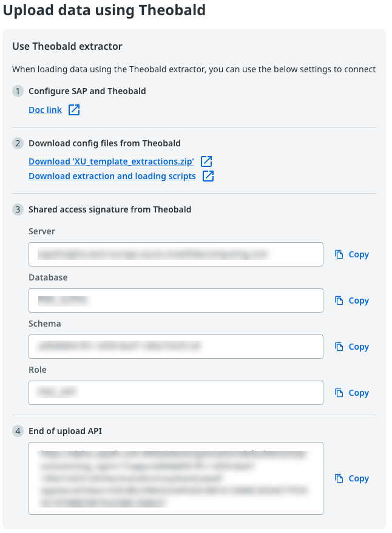Click step 1 'Configure SAP and Theobald' badge
Viewport: 392px width, 533px height.
tap(18, 92)
